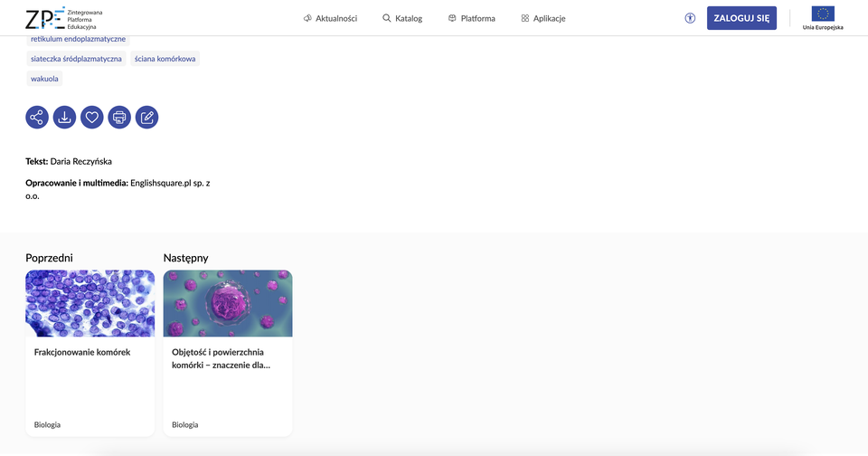The height and width of the screenshot is (456, 868).
Task: Click the Objętość i powierzchnia komórki title
Action: tap(221, 358)
